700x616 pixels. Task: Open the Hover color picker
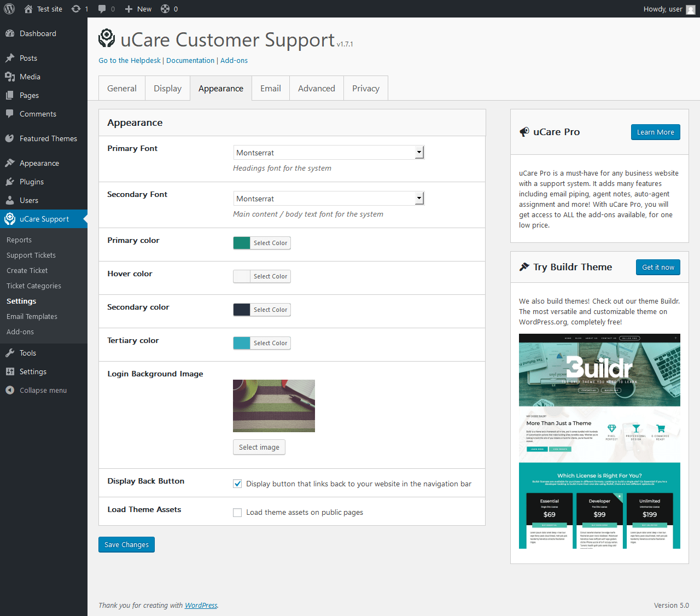click(x=262, y=276)
